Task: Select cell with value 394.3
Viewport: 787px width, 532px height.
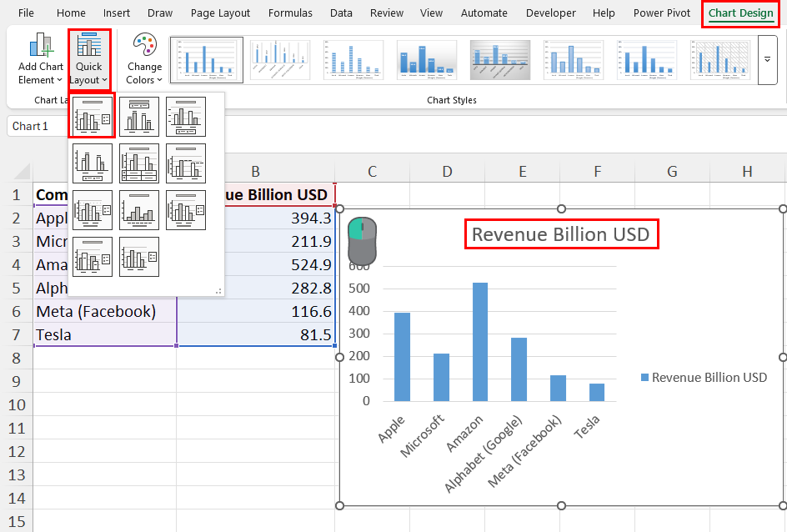Action: (256, 218)
